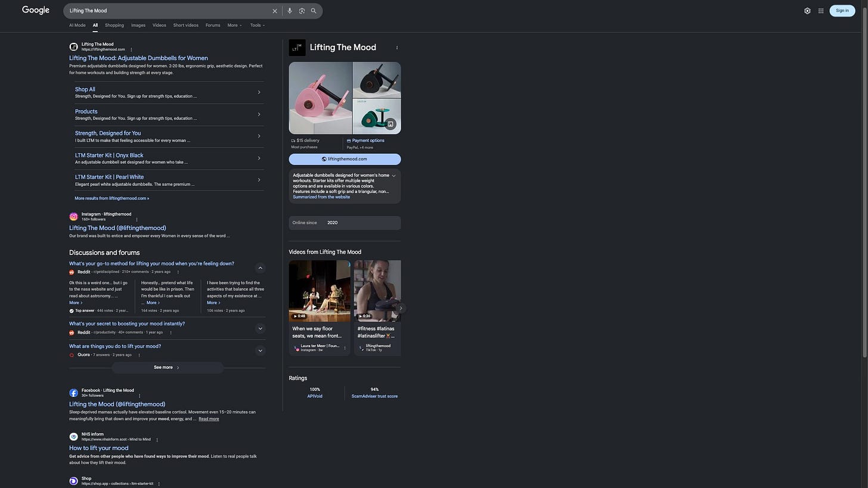Image resolution: width=868 pixels, height=488 pixels.
Task: Open the pink dumbbell product image
Action: click(320, 98)
